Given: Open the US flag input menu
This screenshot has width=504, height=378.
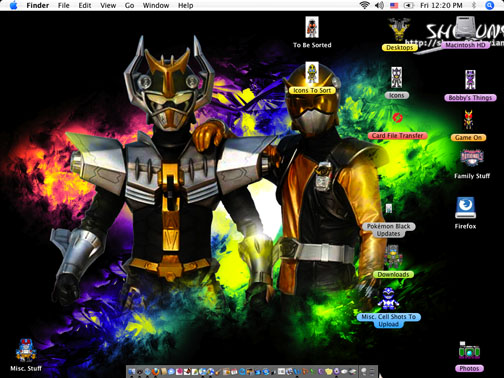Looking at the screenshot, I should [x=394, y=5].
